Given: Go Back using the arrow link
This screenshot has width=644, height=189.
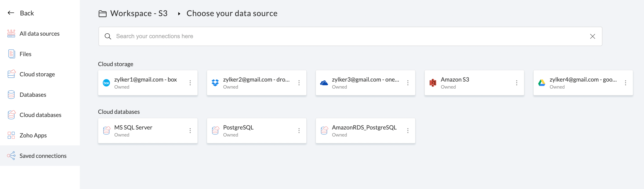Looking at the screenshot, I should coord(21,13).
